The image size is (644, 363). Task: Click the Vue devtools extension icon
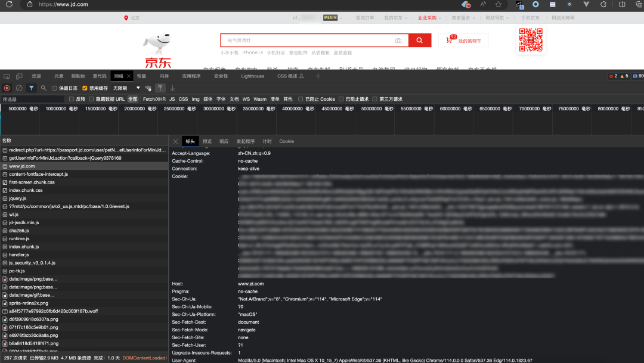[586, 5]
